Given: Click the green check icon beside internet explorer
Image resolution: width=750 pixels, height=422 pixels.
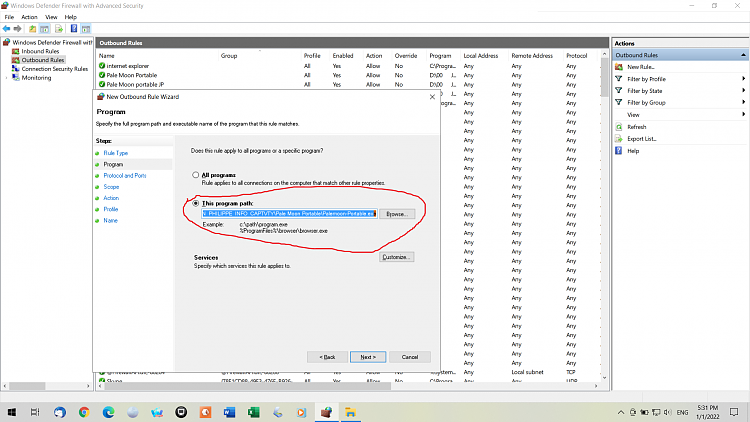Looking at the screenshot, I should pos(102,66).
